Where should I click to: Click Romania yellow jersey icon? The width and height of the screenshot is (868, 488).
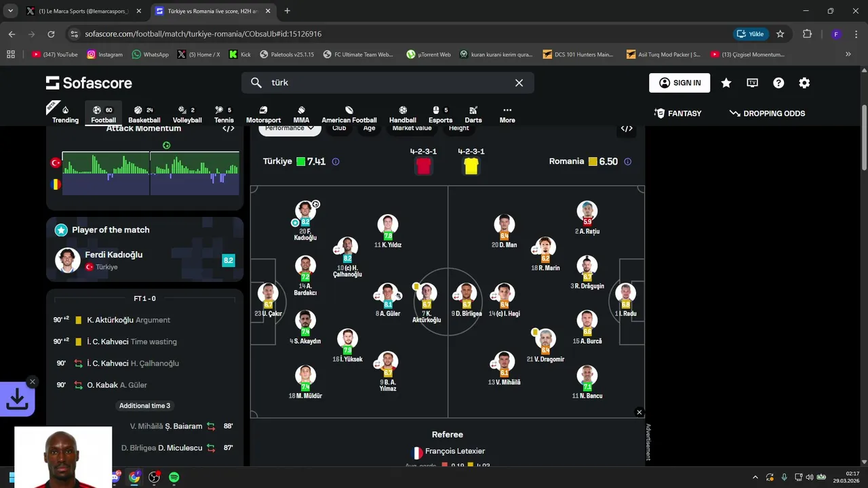(471, 166)
